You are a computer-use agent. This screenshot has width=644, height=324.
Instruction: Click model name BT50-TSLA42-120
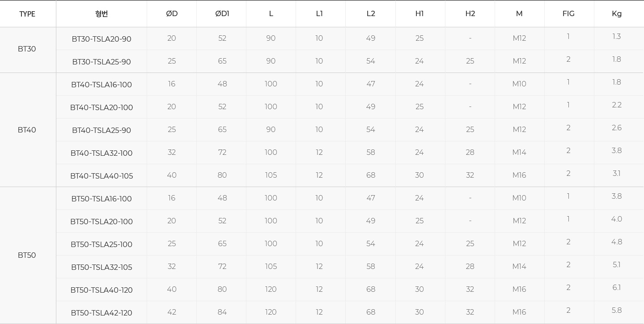(x=102, y=313)
